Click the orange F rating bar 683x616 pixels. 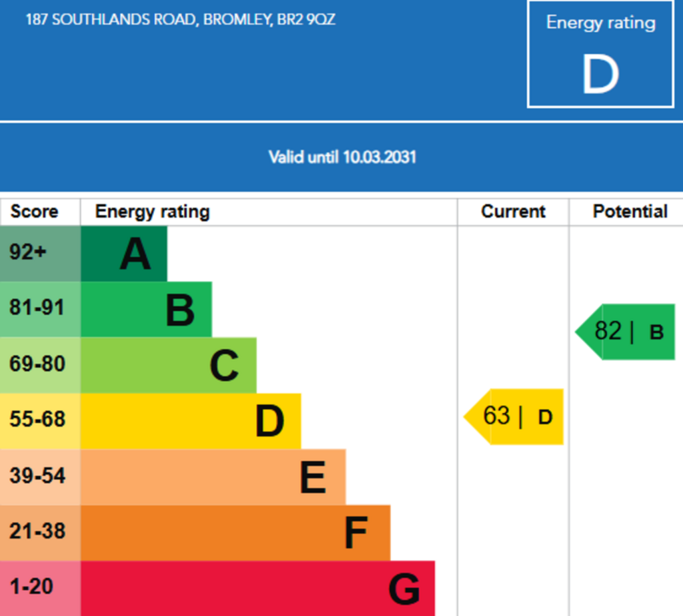(x=235, y=533)
